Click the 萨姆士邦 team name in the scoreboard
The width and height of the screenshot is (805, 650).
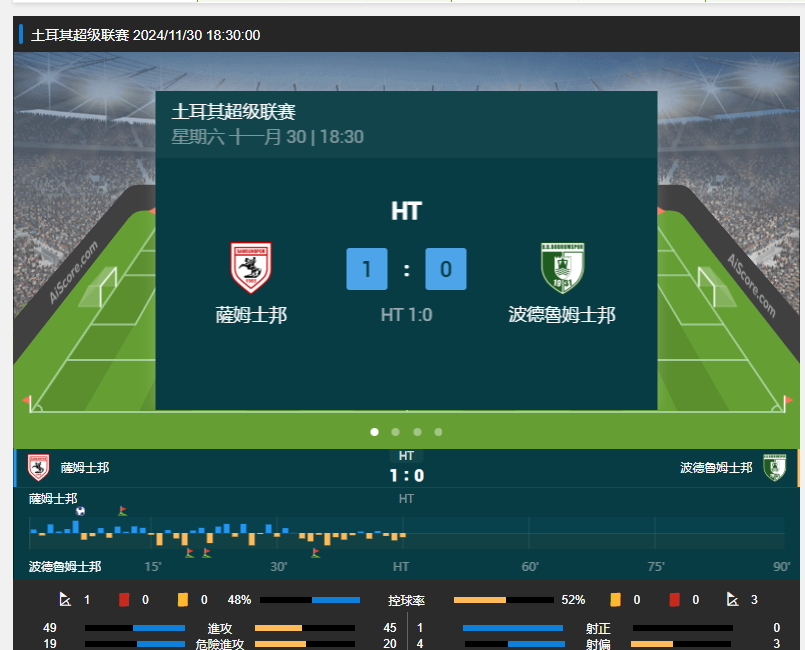[251, 315]
